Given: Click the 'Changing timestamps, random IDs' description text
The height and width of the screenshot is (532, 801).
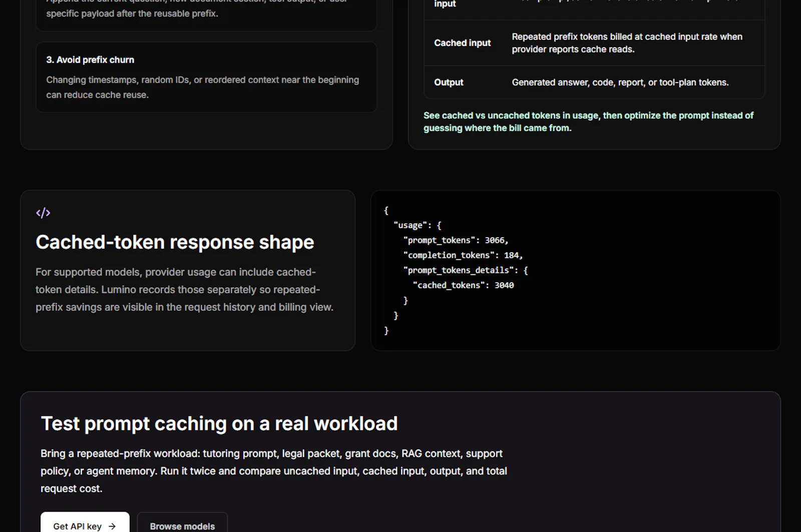Looking at the screenshot, I should [202, 87].
